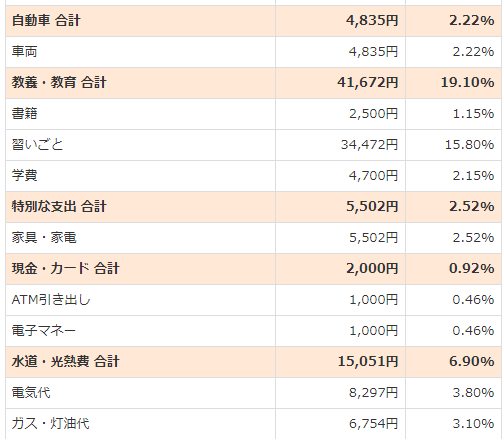Click the 車両 row label
Viewport: 504px width, 439px height.
pos(24,52)
